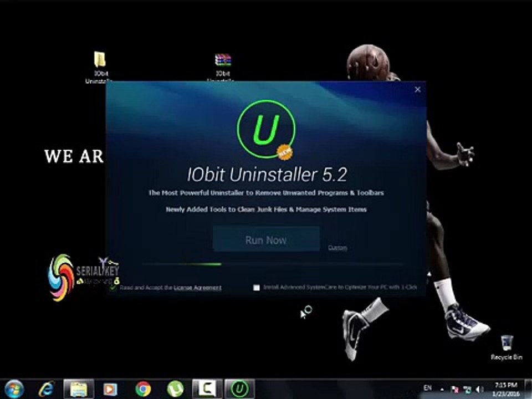Open the Windows Start menu orb
Image resolution: width=532 pixels, height=399 pixels.
tap(14, 389)
